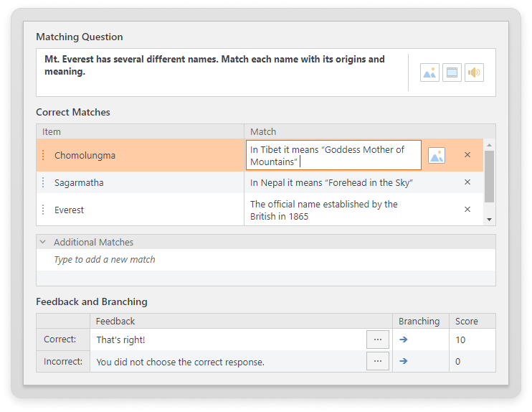
Task: Open the Incorrect feedback ellipsis editor
Action: (378, 361)
